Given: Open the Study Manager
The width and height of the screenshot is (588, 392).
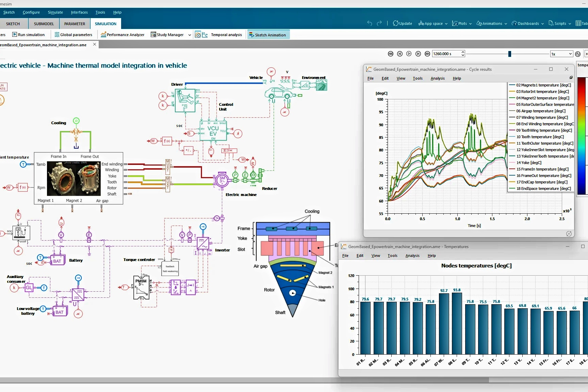Looking at the screenshot, I should click(x=167, y=35).
